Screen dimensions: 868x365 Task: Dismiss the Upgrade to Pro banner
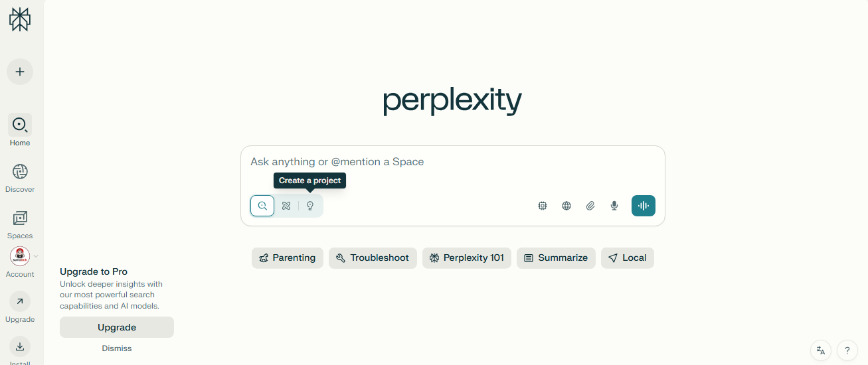[x=117, y=348]
